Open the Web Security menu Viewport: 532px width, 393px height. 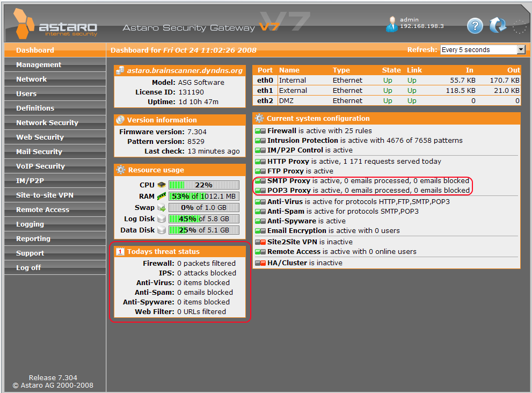point(55,137)
